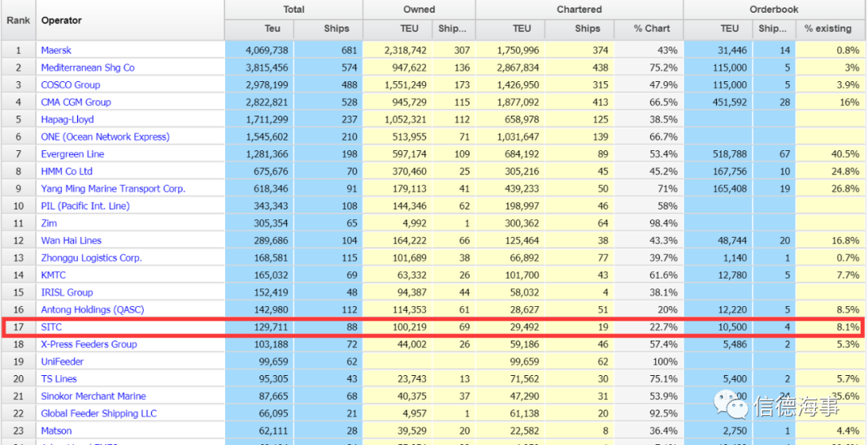
Task: Select Yang Ming orderbook percent 26.8%
Action: [845, 189]
